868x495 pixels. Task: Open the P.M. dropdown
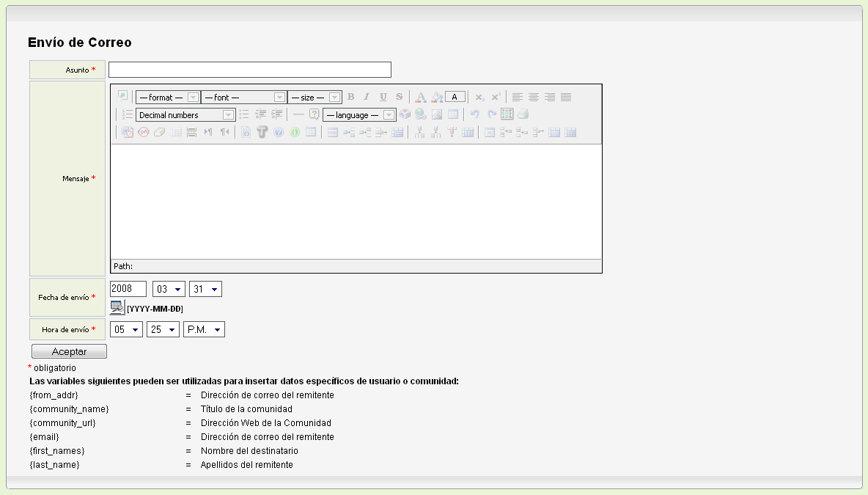coord(205,329)
